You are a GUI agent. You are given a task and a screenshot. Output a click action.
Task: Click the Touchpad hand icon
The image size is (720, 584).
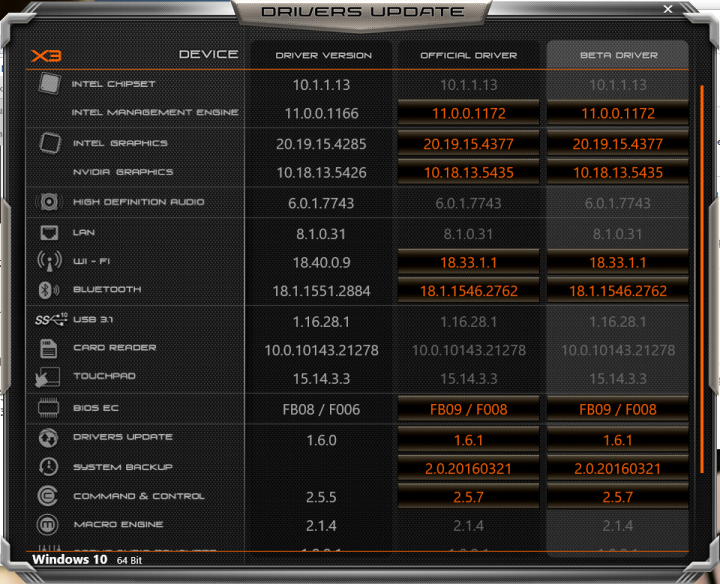47,377
